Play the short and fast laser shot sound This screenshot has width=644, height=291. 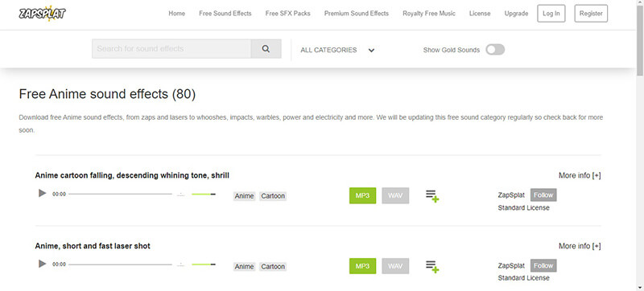43,264
